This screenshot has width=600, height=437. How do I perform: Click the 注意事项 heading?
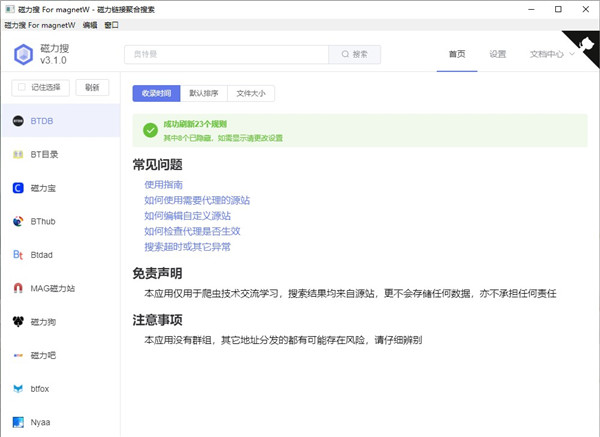click(157, 320)
